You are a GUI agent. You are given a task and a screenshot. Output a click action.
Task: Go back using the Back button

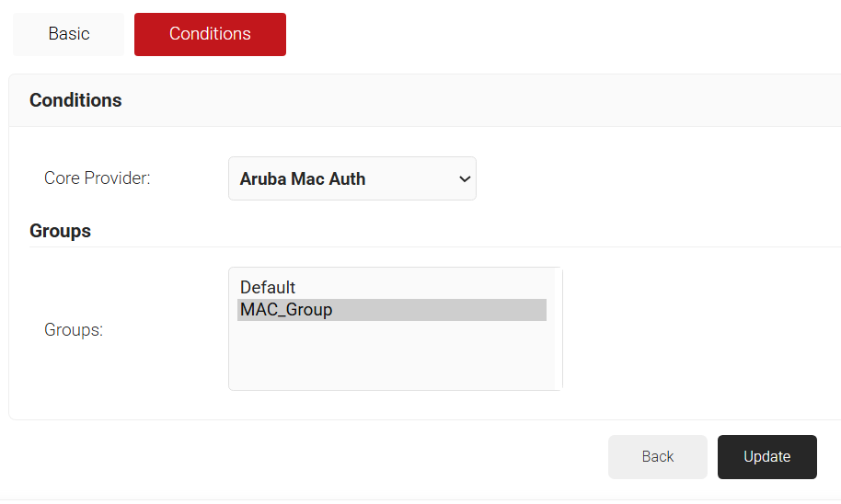coord(657,457)
